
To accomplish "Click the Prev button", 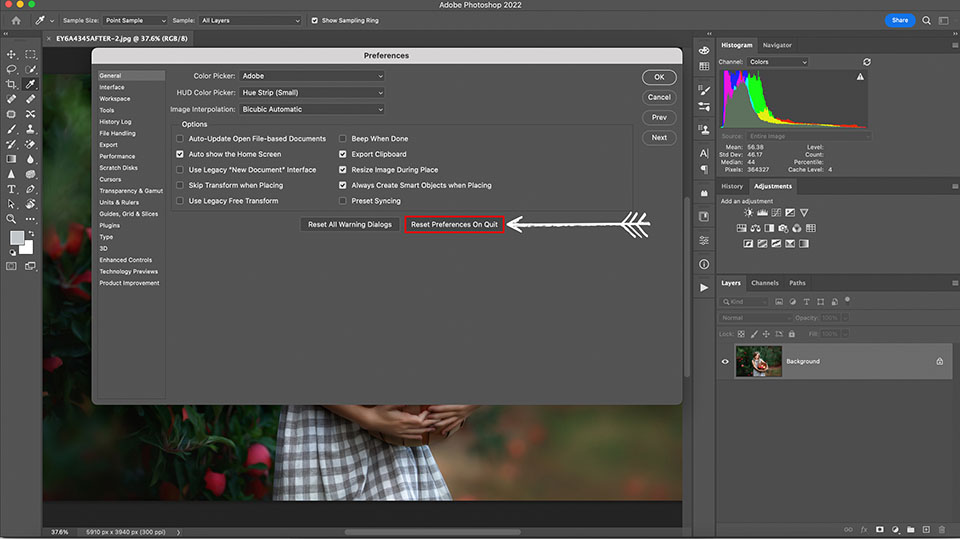I will (659, 118).
